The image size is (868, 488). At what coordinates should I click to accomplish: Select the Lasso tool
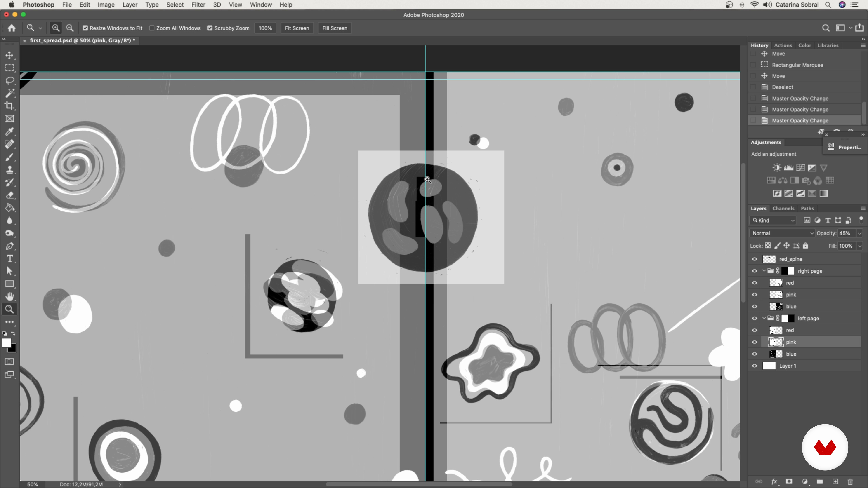click(9, 80)
